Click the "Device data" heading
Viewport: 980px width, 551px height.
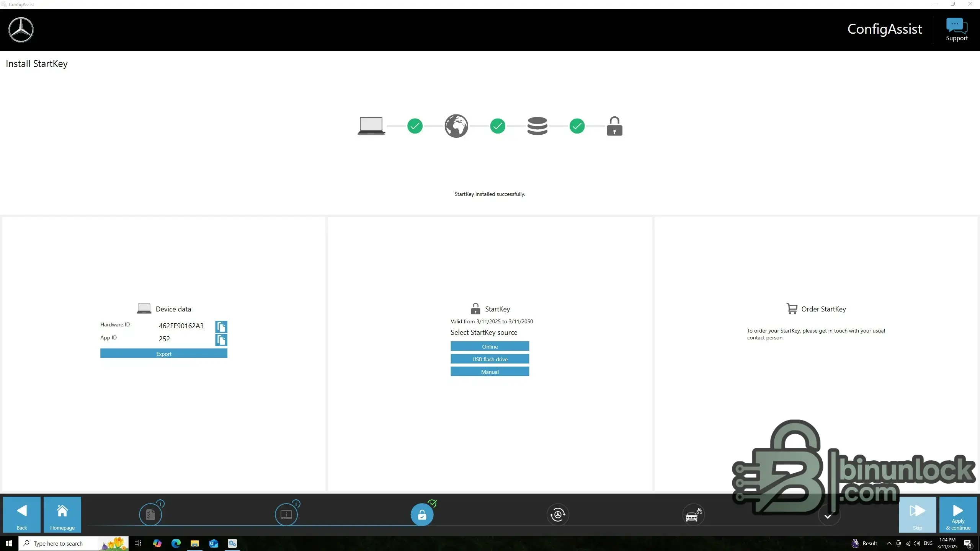[x=173, y=309]
